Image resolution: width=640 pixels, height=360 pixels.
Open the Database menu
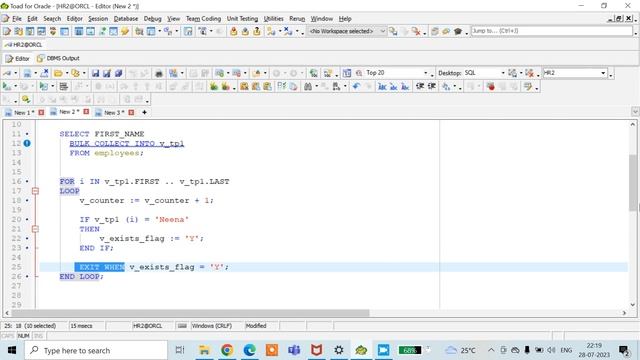tap(126, 19)
